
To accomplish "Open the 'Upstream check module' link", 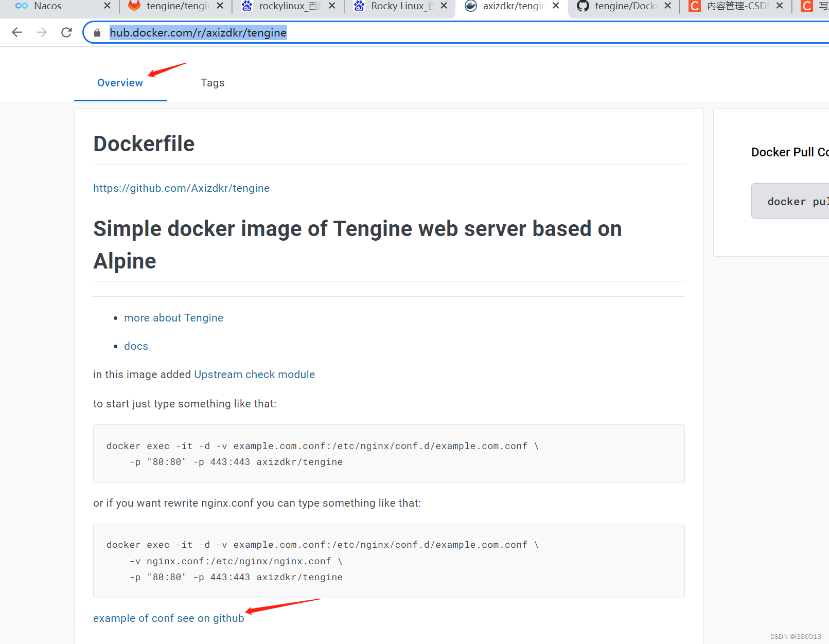I will [x=254, y=374].
